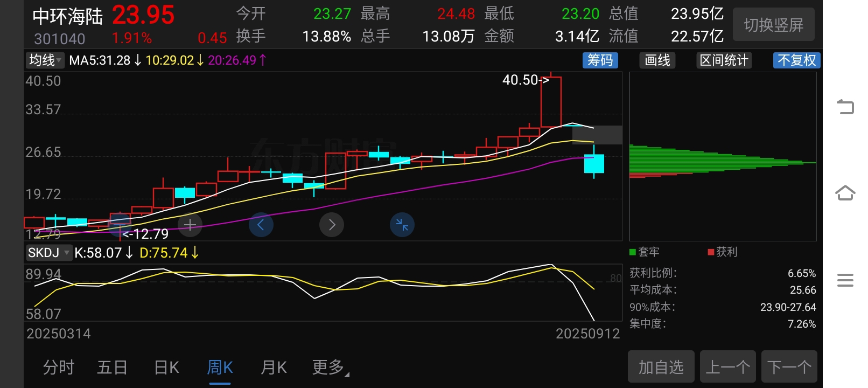Tap 总手 volume 13.08万
This screenshot has height=388, width=868.
(x=449, y=37)
